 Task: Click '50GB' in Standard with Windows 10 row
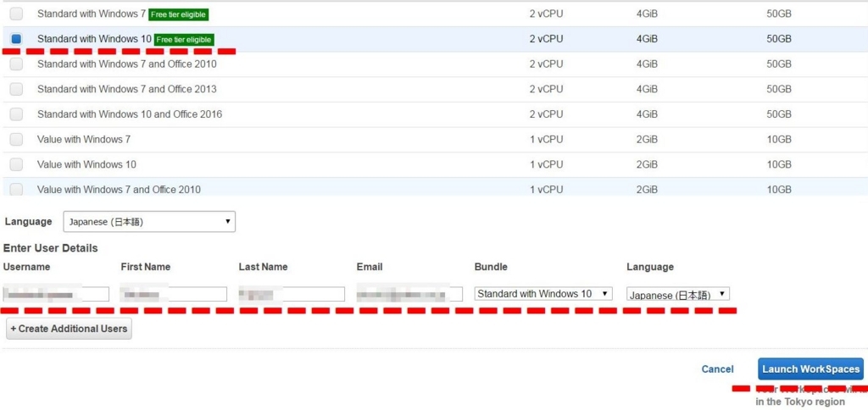(x=779, y=39)
